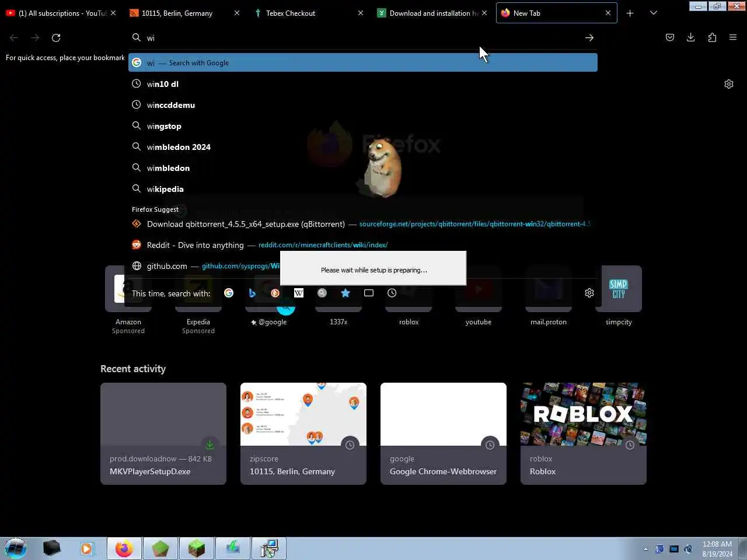Select 'wi — Search with Google' suggestion

pos(363,62)
